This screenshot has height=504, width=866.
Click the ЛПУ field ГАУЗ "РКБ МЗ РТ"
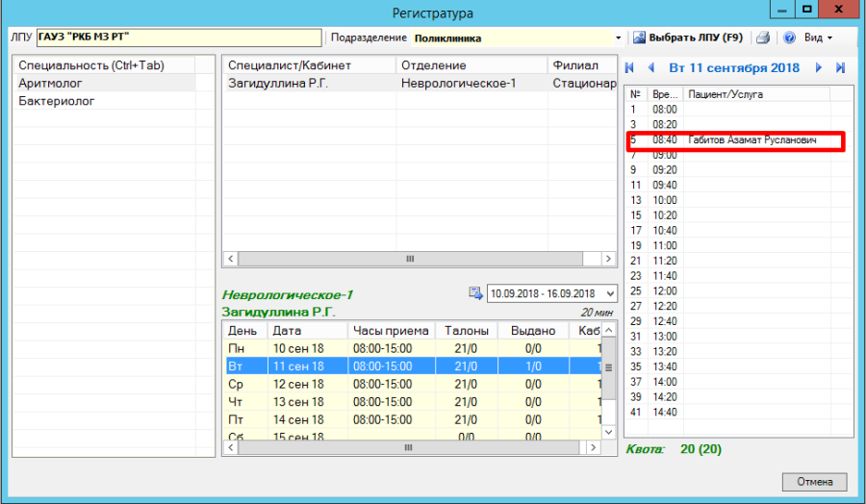[x=179, y=38]
